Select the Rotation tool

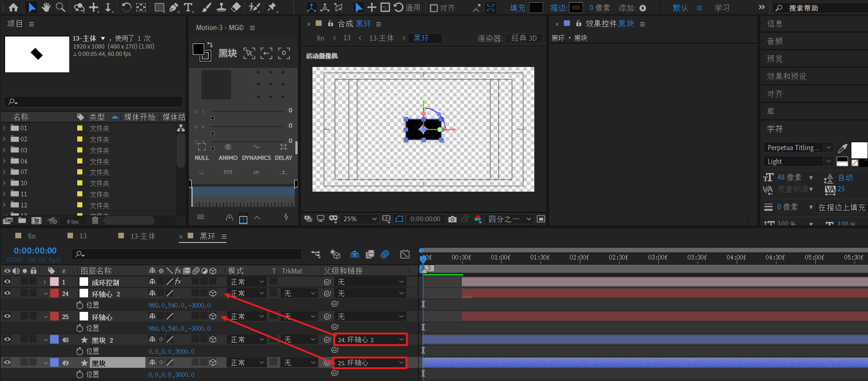[x=126, y=7]
